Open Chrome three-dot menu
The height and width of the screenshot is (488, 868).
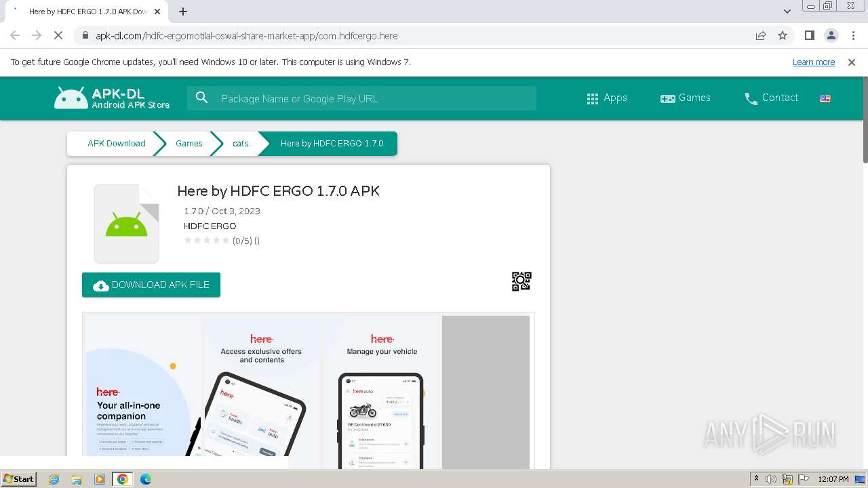(x=853, y=35)
